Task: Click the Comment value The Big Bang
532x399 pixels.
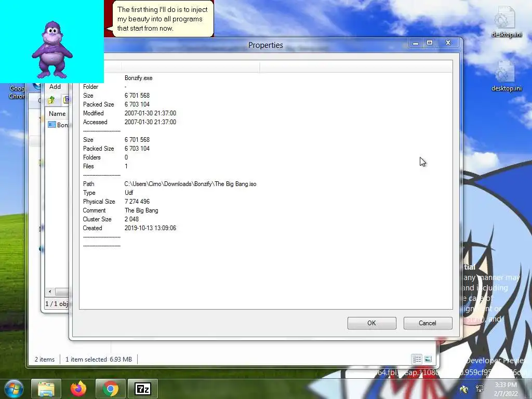Action: (141, 210)
